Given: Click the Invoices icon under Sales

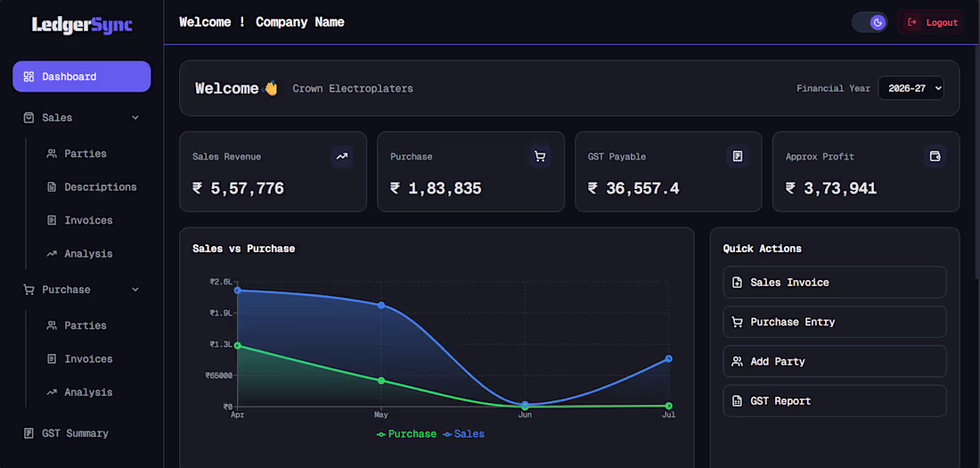Looking at the screenshot, I should (52, 220).
